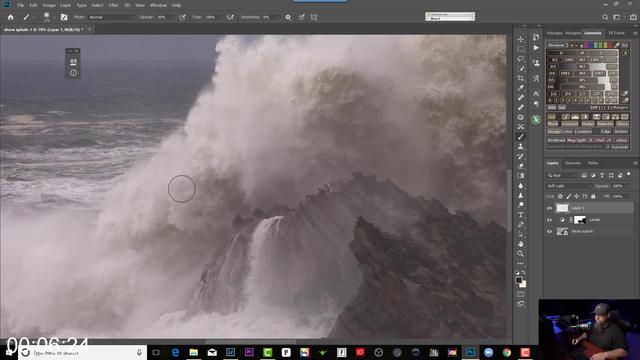This screenshot has height=360, width=640.
Task: Hide the shore splash layer eye
Action: click(x=549, y=231)
